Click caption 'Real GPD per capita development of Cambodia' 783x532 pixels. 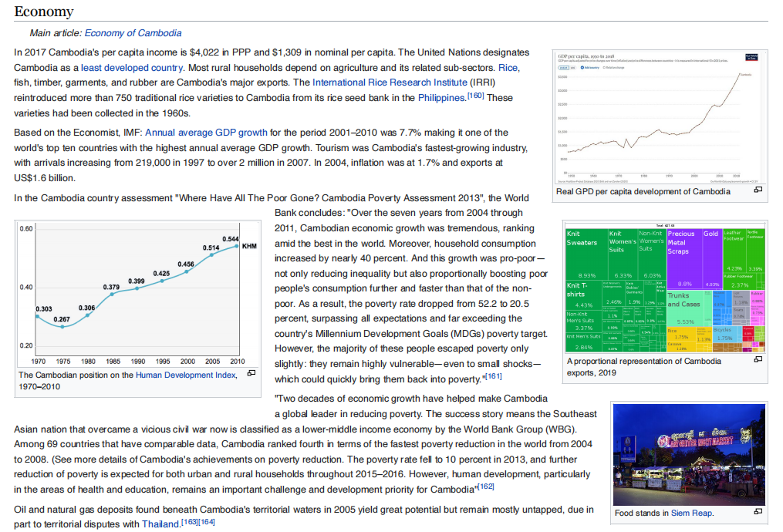643,192
